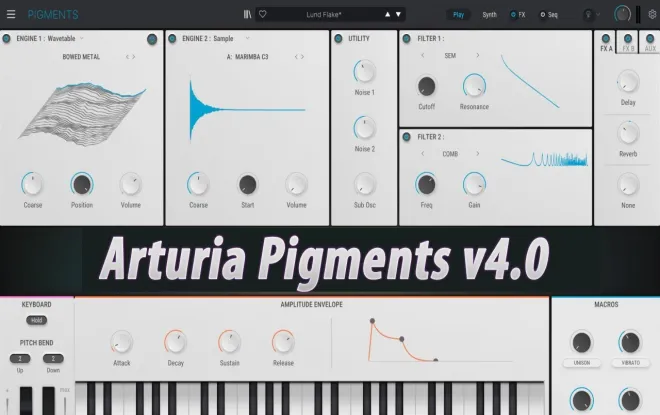Click the Engine 2 Start knob
Viewport: 660px width, 415px height.
(248, 184)
